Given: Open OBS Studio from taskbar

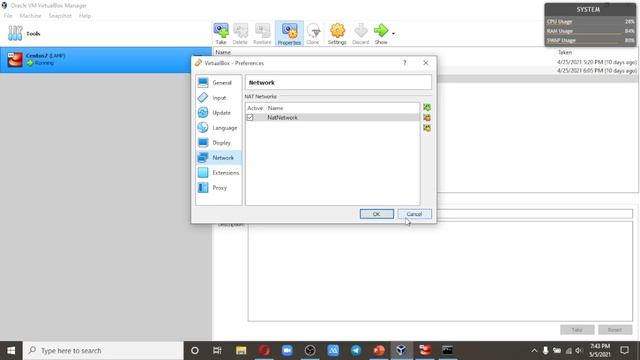Looking at the screenshot, I should (310, 351).
